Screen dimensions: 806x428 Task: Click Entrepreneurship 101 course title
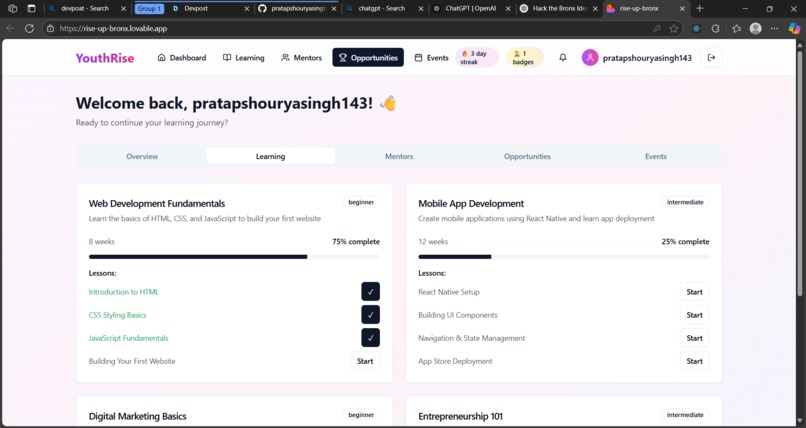[461, 416]
